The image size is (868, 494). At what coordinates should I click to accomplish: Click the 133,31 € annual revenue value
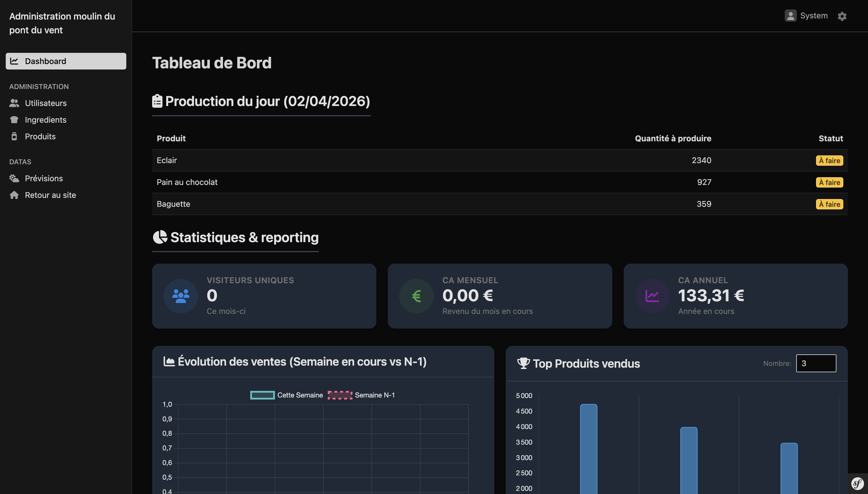pyautogui.click(x=711, y=295)
